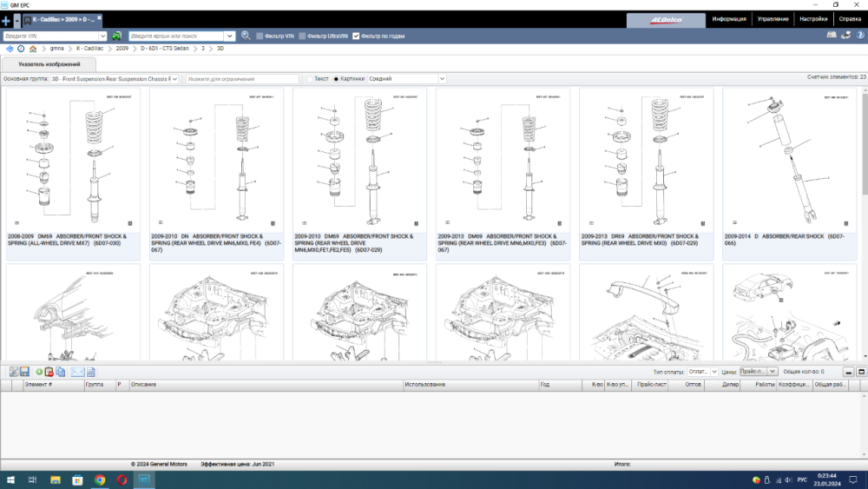Image resolution: width=868 pixels, height=489 pixels.
Task: Open the Настройки menu
Action: point(813,19)
